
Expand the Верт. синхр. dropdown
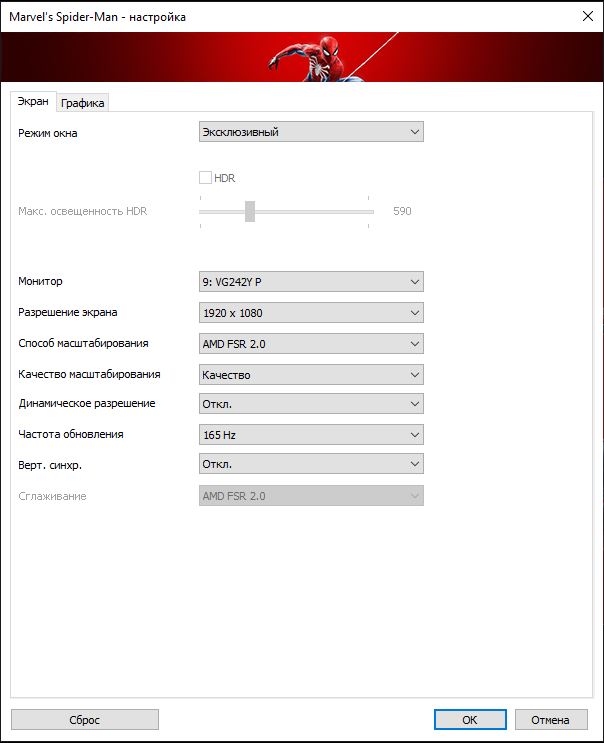coord(311,465)
